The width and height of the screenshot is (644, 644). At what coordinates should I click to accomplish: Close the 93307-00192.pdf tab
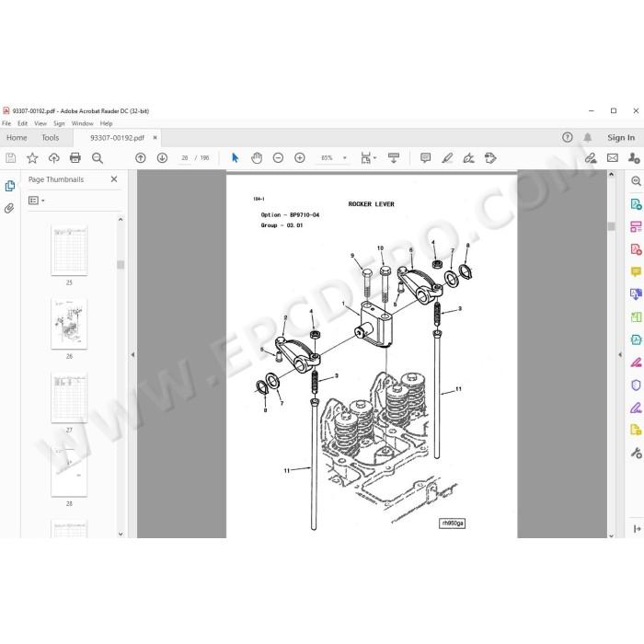[x=155, y=138]
